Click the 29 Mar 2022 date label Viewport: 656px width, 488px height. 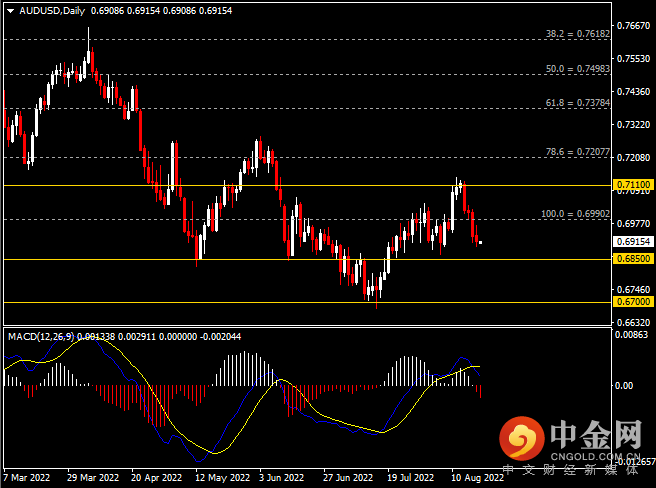[x=93, y=478]
